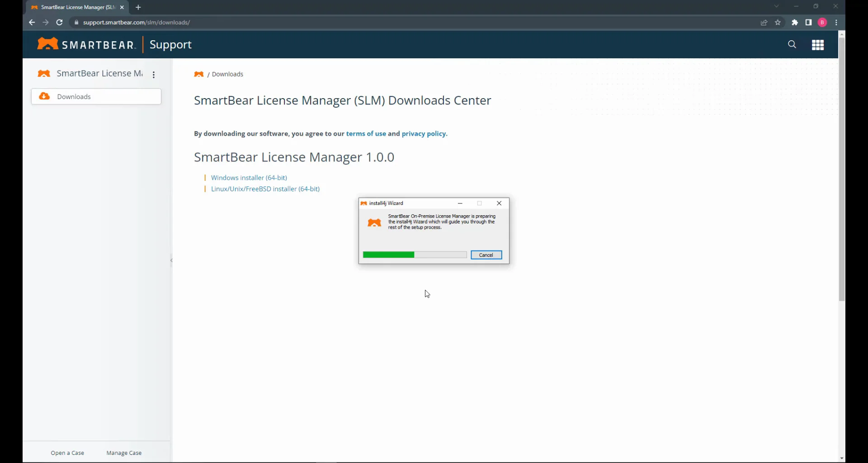
Task: Open the Chrome three-dot menu
Action: [x=836, y=22]
